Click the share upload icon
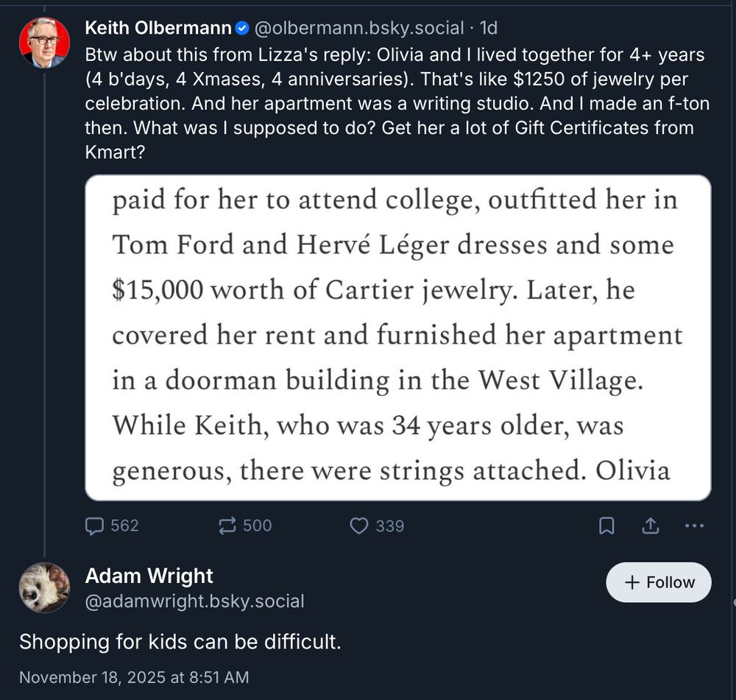The height and width of the screenshot is (700, 736). tap(651, 526)
